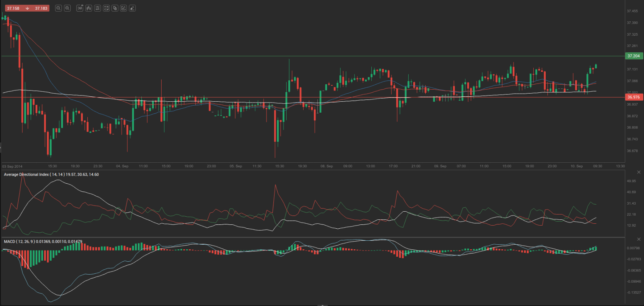The image size is (644, 306).
Task: Click the 10. Sep date marker
Action: [576, 166]
